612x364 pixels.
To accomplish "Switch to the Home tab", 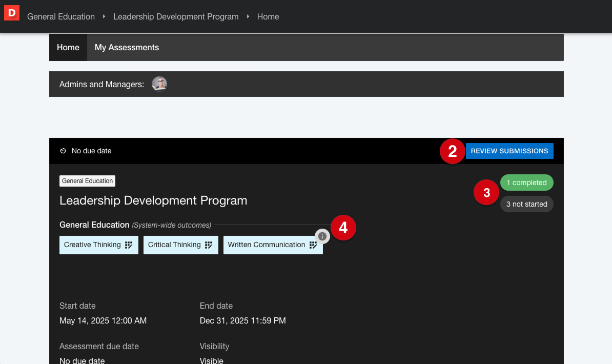I will tap(68, 47).
